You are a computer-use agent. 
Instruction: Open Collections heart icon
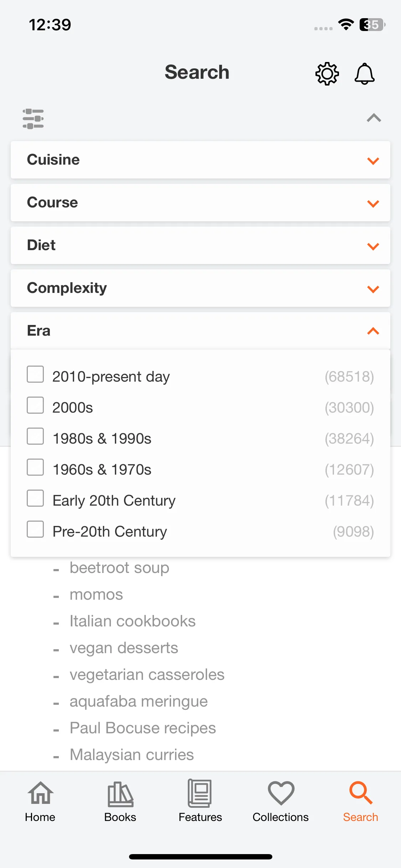(x=281, y=793)
